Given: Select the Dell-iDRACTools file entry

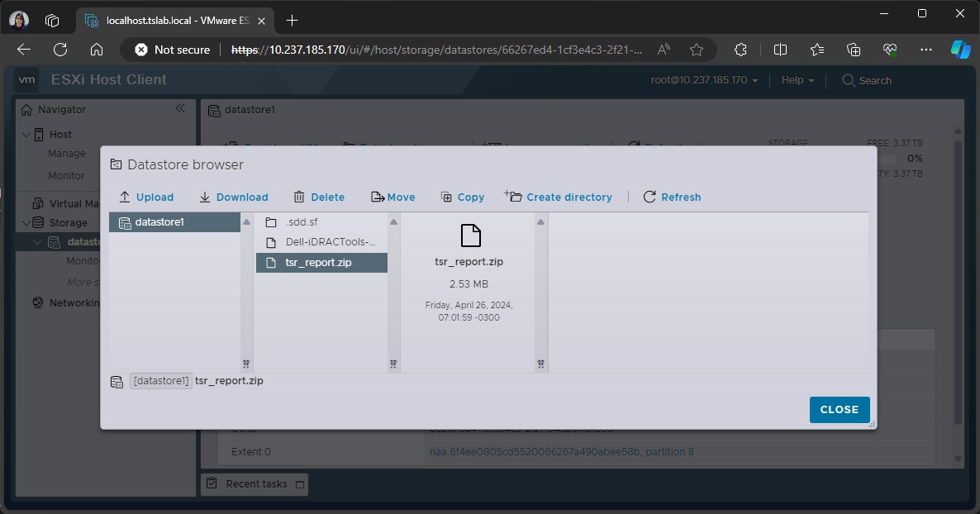Looking at the screenshot, I should click(x=330, y=242).
